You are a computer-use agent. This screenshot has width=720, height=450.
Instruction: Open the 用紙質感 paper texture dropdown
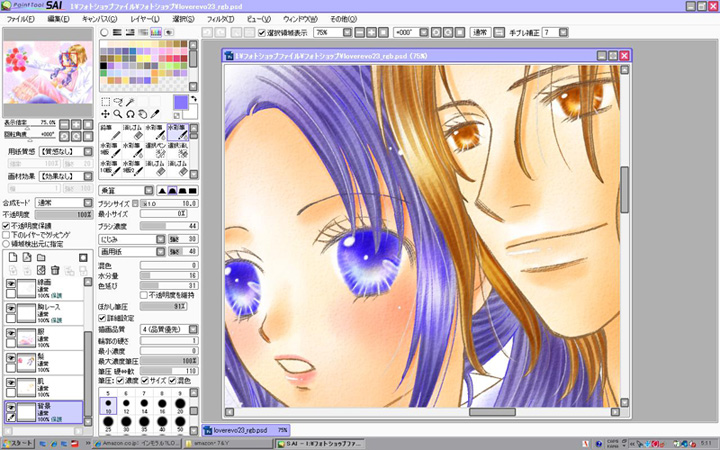pos(65,152)
